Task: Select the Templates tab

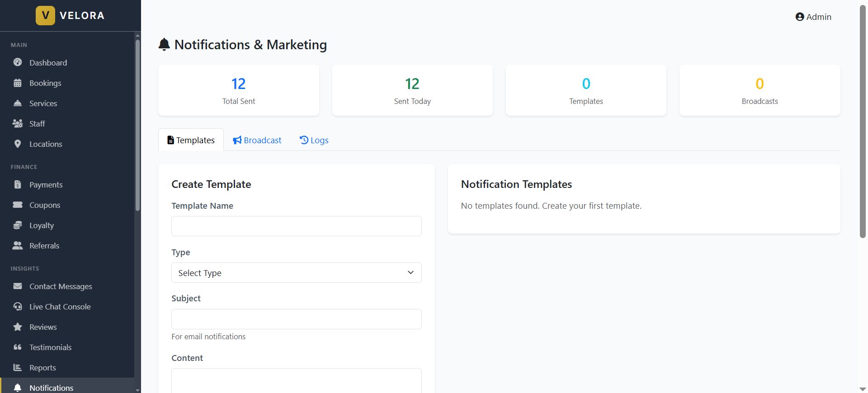Action: [191, 140]
